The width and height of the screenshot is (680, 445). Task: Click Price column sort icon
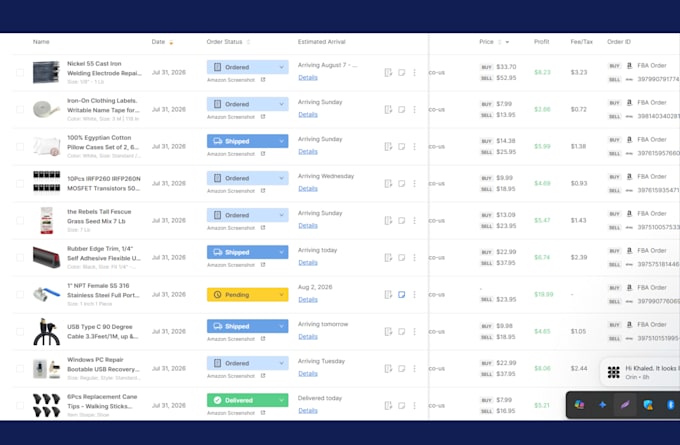click(x=500, y=42)
